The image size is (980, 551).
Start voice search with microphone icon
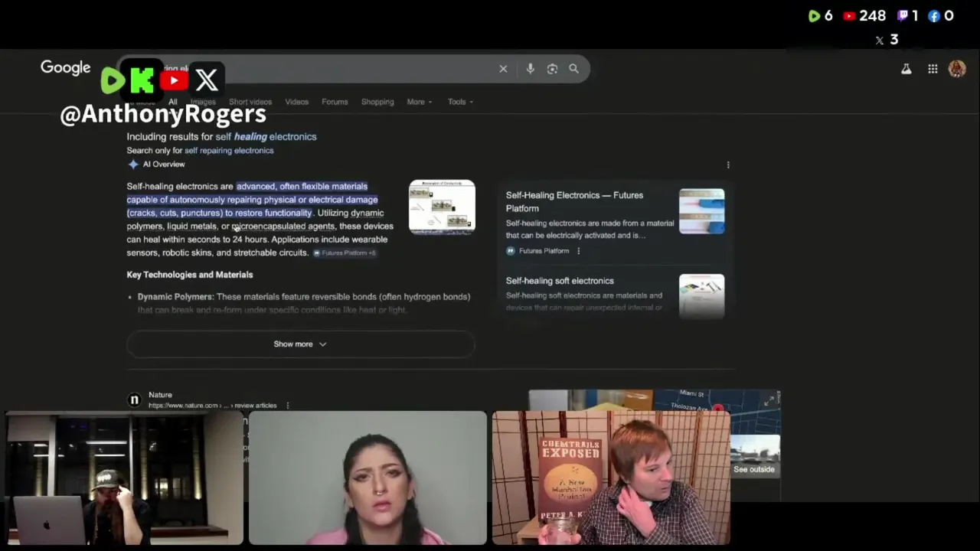(x=530, y=69)
